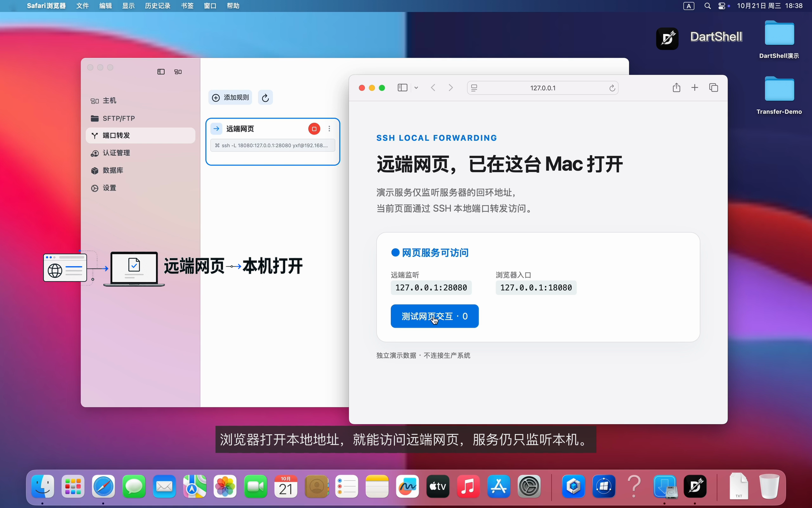Open 窗口 menu
Viewport: 812px width, 508px height.
click(x=210, y=6)
